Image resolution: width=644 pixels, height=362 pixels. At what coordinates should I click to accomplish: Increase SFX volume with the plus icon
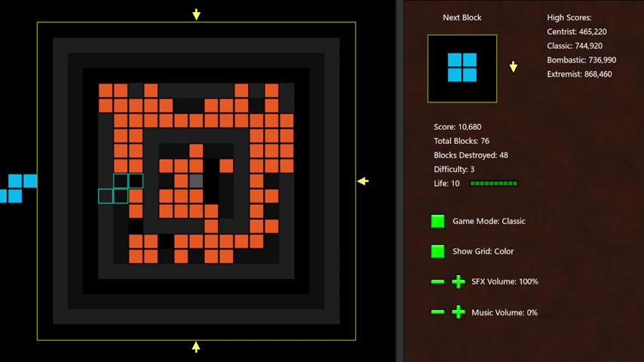(458, 281)
